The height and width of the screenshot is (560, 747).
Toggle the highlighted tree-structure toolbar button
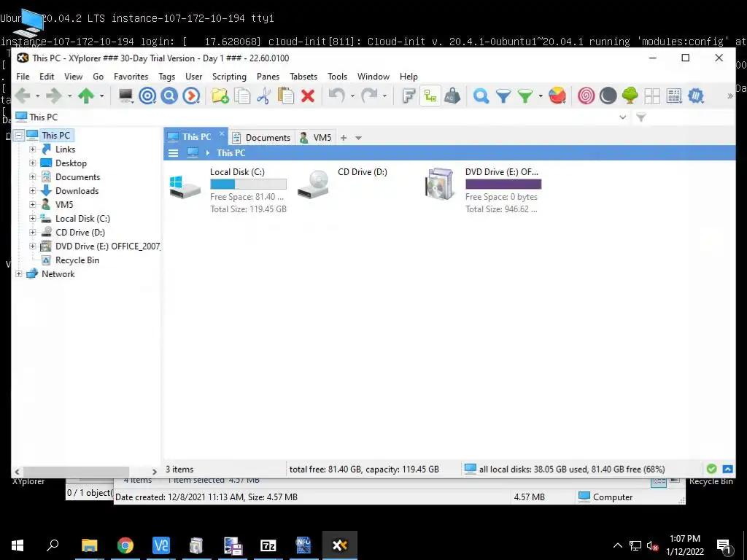pyautogui.click(x=430, y=96)
